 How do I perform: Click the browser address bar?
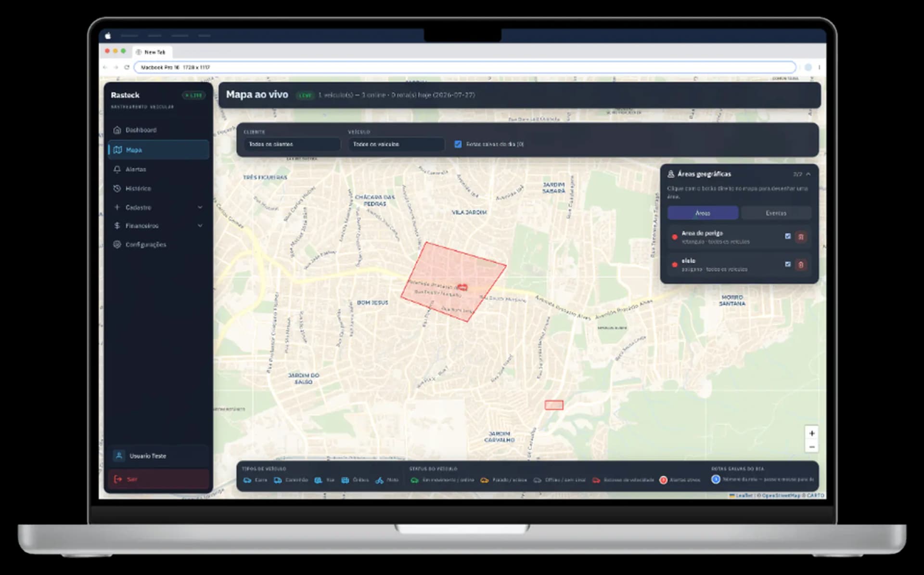pos(464,67)
